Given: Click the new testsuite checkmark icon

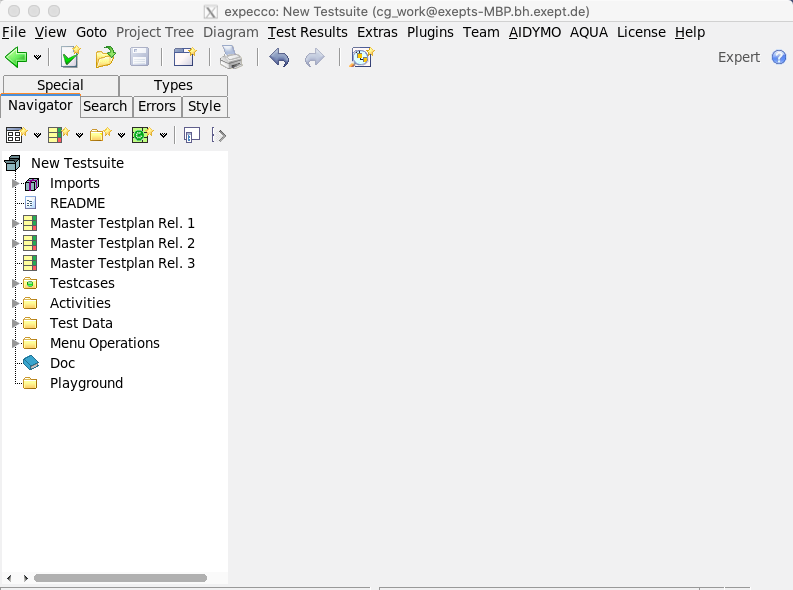Looking at the screenshot, I should coord(70,58).
